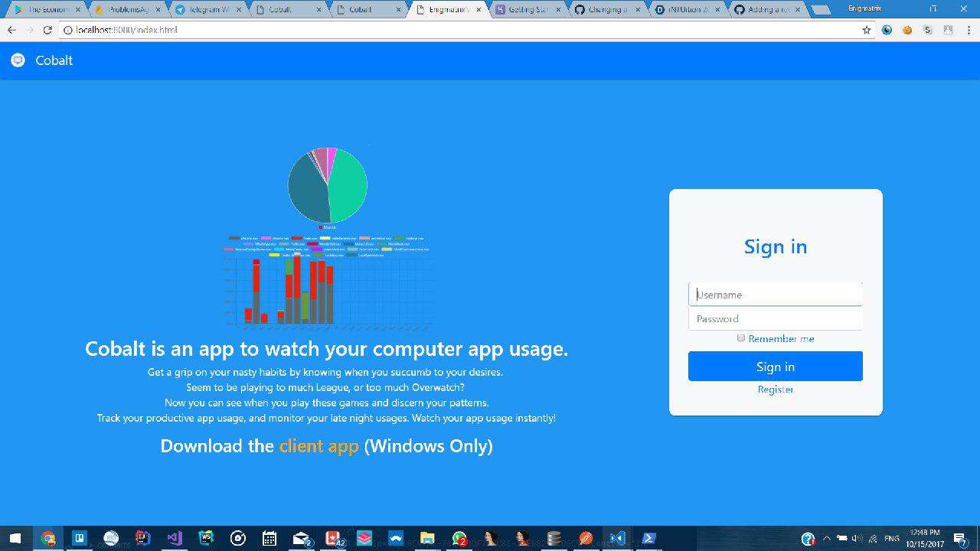
Task: Open Groove Music taskbar icon
Action: pyautogui.click(x=237, y=539)
